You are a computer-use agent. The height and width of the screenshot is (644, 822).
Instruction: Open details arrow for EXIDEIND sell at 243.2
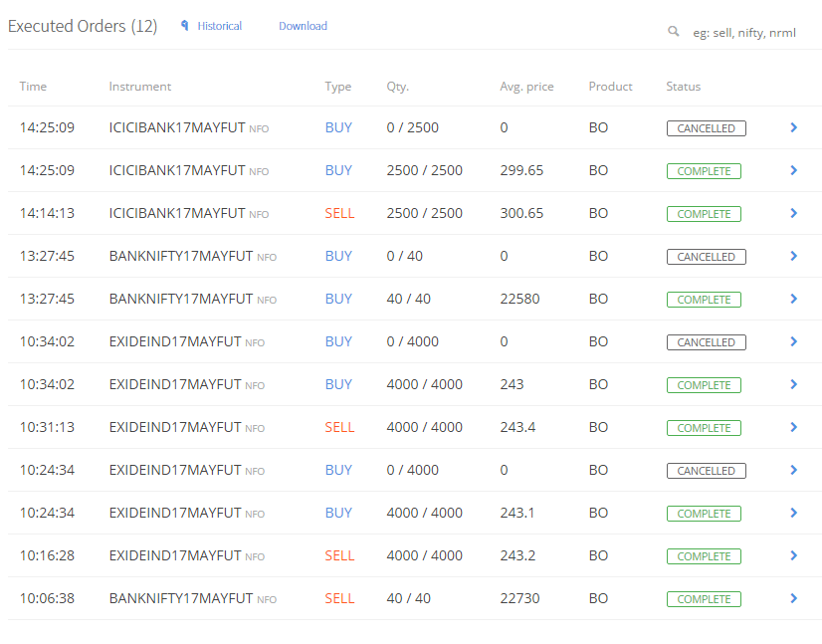[794, 555]
